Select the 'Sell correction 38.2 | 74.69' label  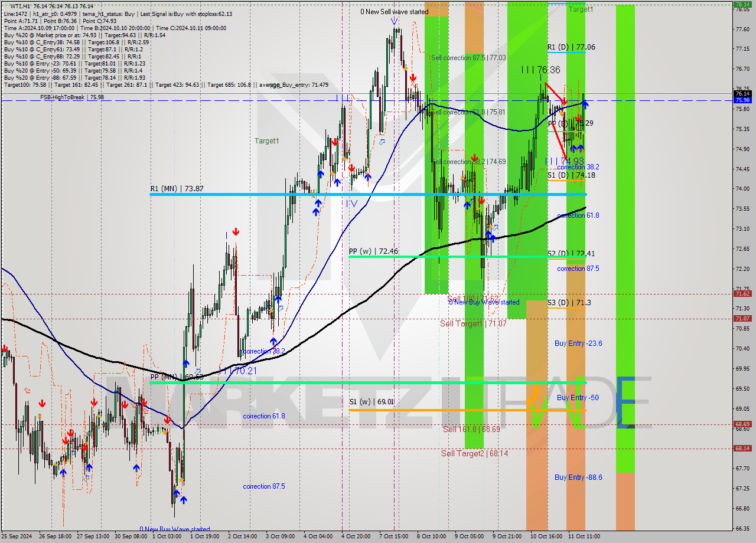coord(468,161)
